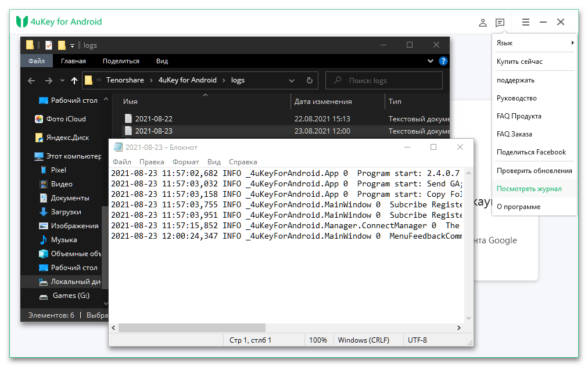Open the Музыка folder in sidebar

pos(58,240)
